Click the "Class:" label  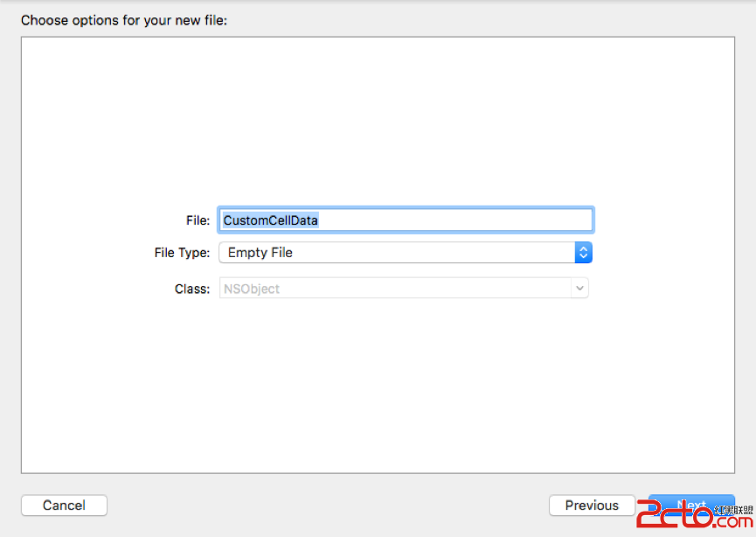(192, 289)
